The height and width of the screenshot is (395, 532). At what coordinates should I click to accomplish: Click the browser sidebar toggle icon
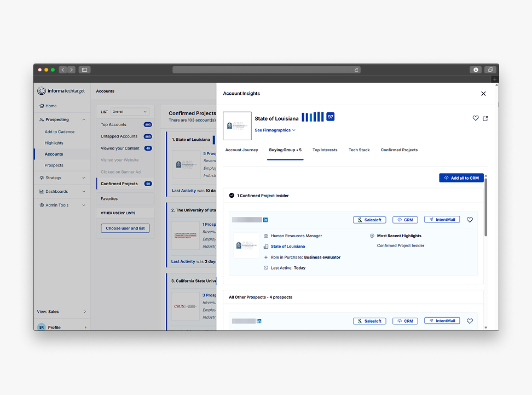tap(84, 70)
